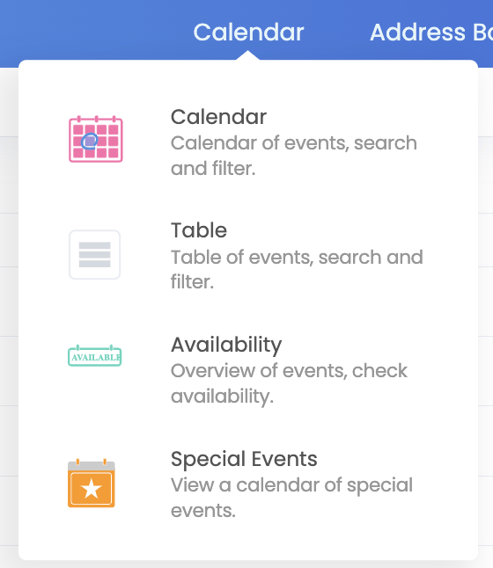Screen dimensions: 493x568
Task: Click the pink calendar grid icon
Action: tap(96, 139)
